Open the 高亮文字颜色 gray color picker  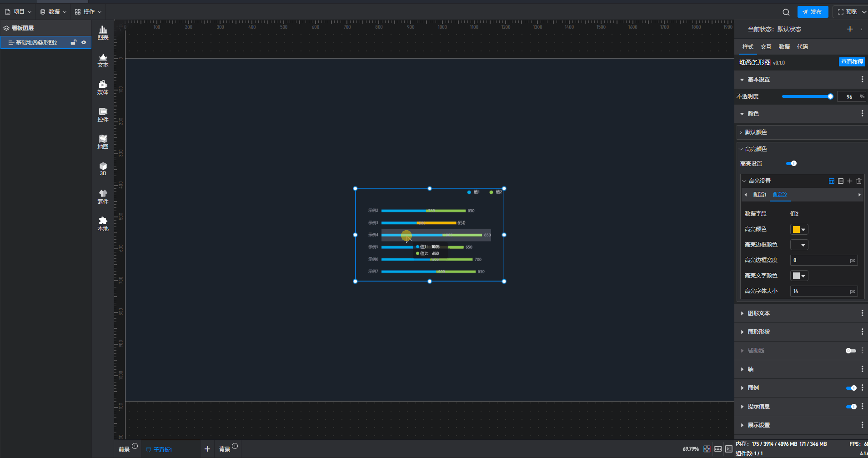[x=799, y=276]
